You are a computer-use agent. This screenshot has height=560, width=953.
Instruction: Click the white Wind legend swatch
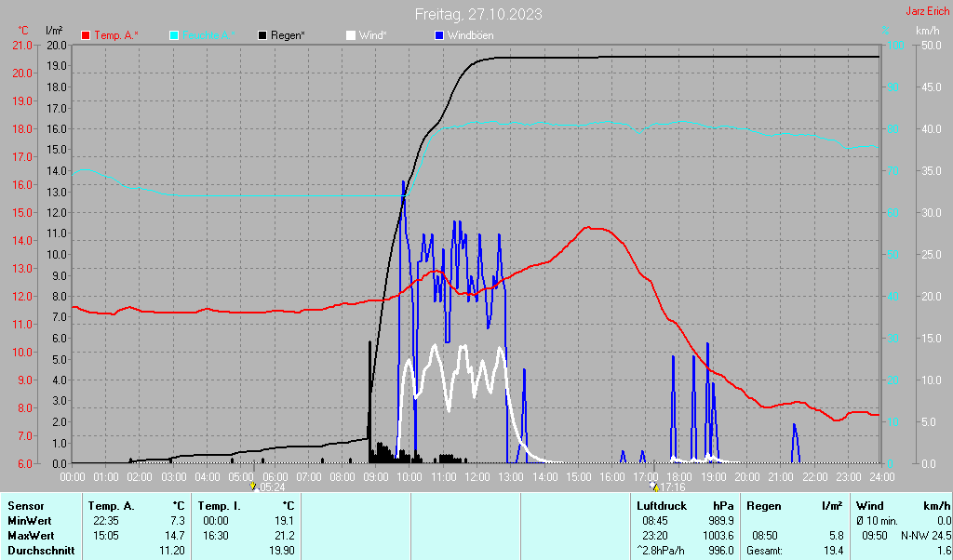[x=351, y=36]
